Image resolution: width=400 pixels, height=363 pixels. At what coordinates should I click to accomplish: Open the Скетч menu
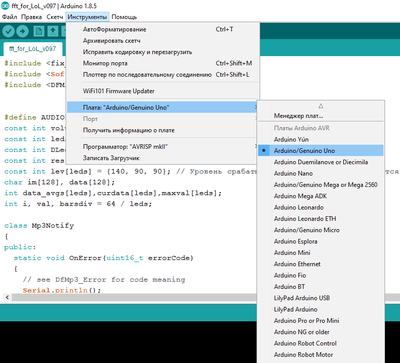(x=55, y=17)
